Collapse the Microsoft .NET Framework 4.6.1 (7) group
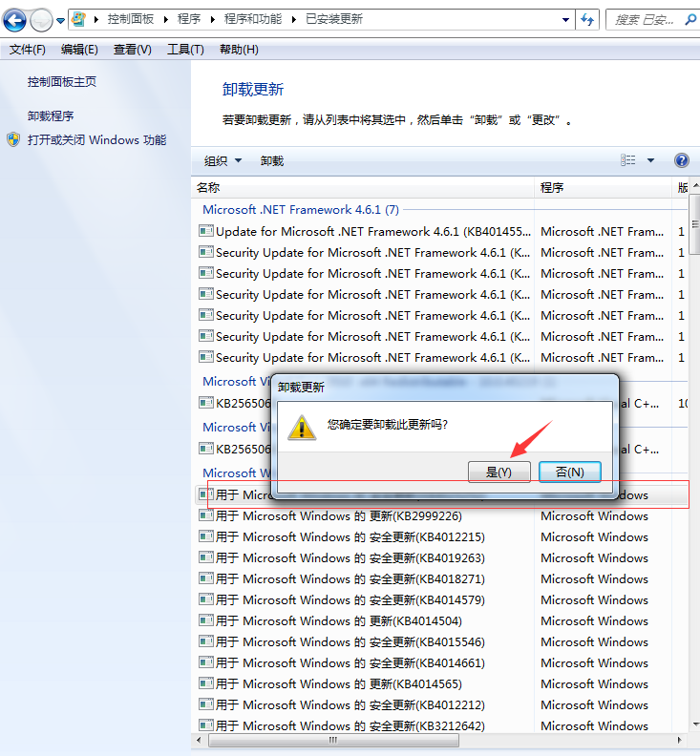Screen dimensions: 700x756 (301, 210)
